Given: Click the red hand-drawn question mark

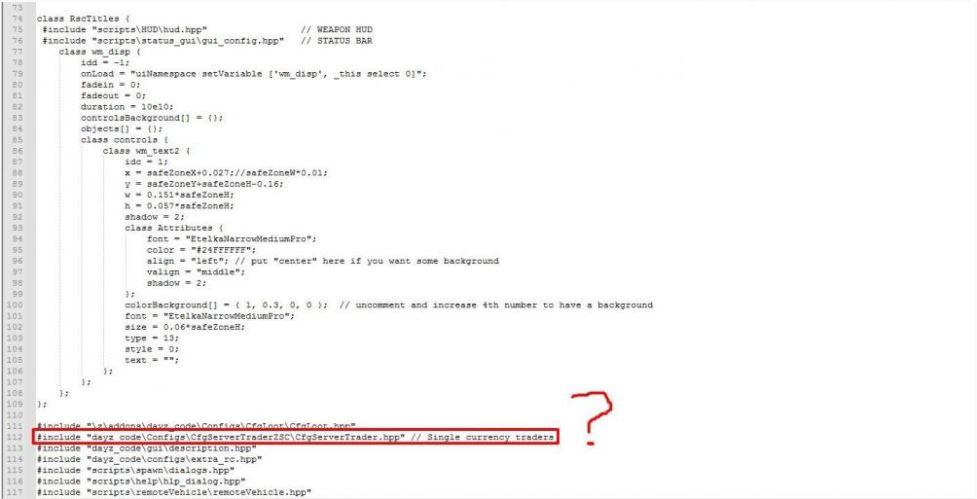Looking at the screenshot, I should coord(592,417).
